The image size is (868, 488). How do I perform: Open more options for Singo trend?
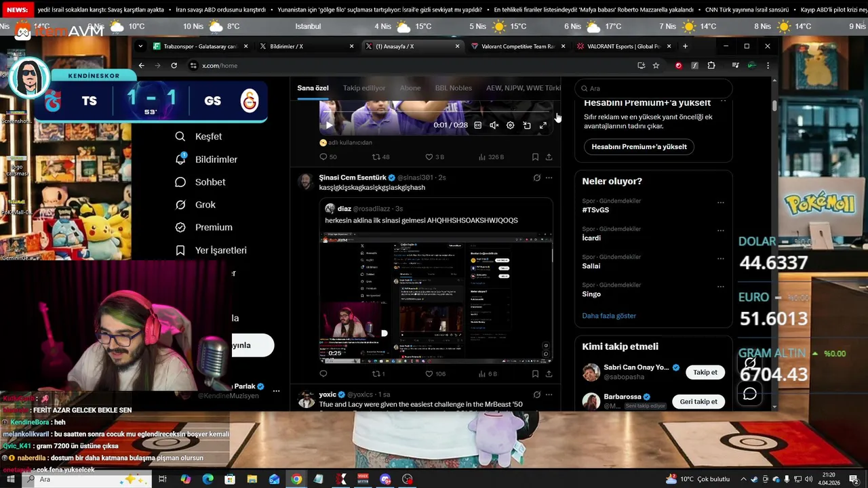(x=720, y=287)
